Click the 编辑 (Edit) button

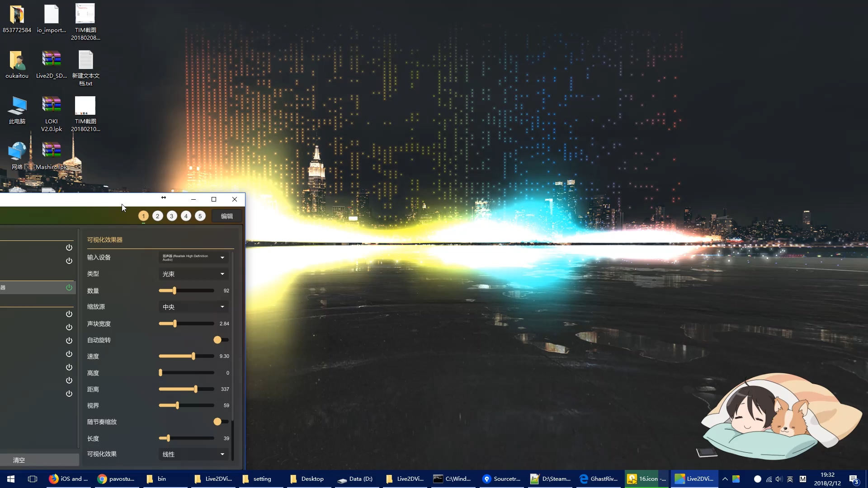pyautogui.click(x=226, y=216)
